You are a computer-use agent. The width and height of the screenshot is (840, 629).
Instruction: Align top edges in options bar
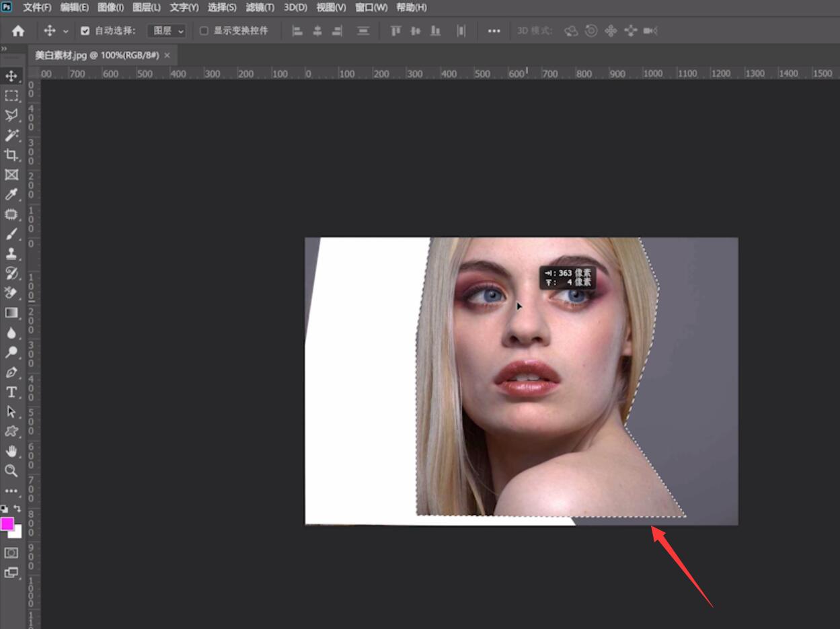(396, 31)
